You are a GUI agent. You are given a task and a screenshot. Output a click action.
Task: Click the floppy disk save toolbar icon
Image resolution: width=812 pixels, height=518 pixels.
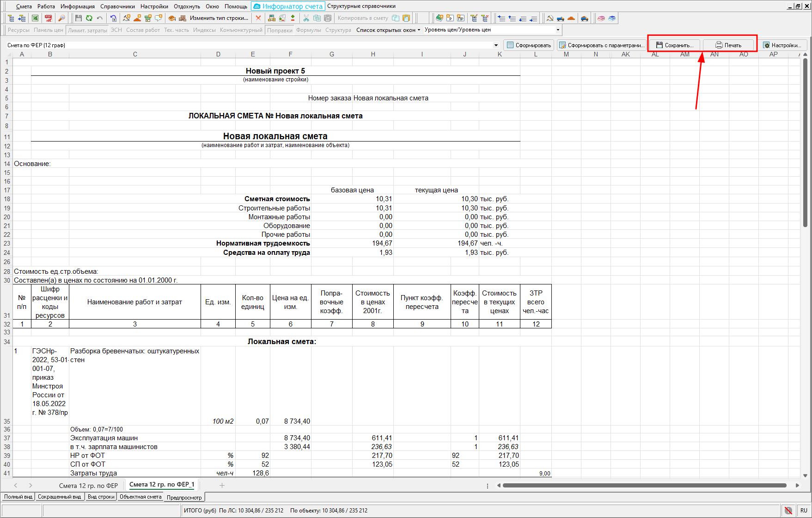(x=78, y=18)
